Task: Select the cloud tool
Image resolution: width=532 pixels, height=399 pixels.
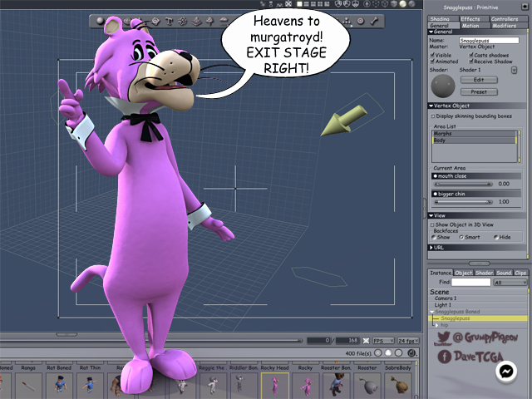Action: point(224,21)
